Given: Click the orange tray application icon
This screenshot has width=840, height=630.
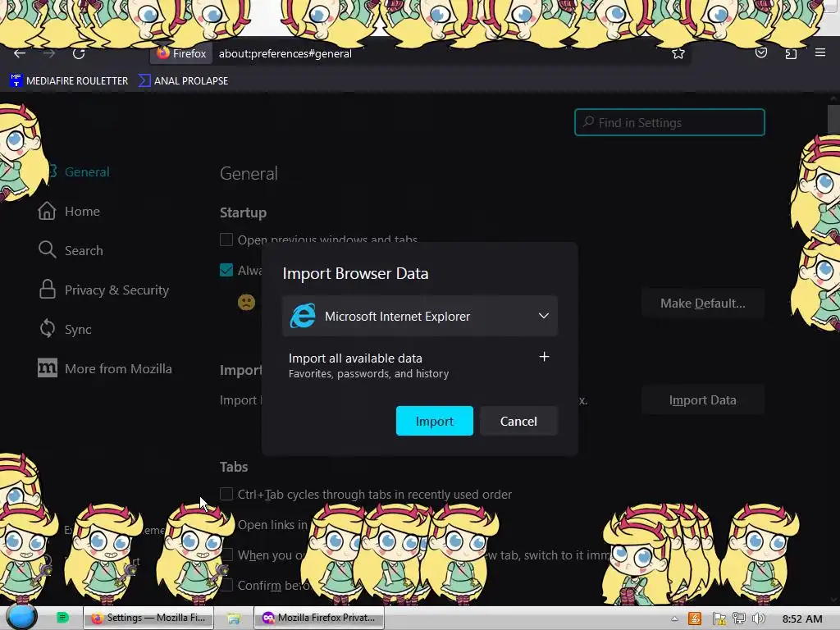Looking at the screenshot, I should [695, 619].
